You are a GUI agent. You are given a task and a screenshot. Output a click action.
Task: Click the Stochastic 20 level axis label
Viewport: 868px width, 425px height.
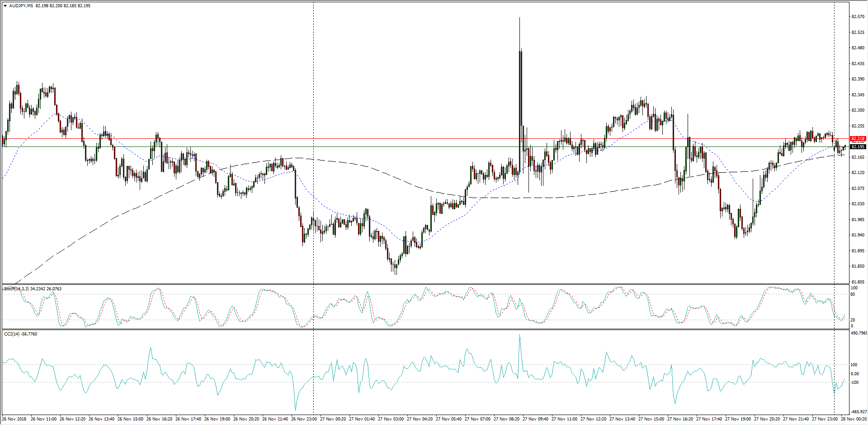[853, 320]
